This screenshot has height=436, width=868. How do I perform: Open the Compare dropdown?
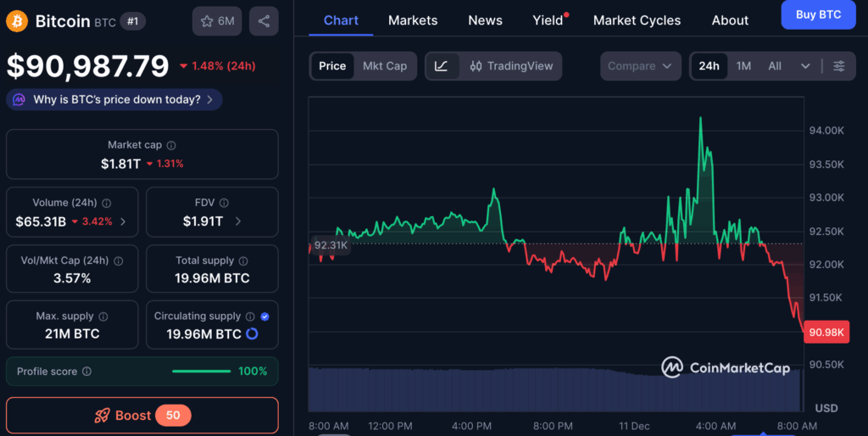coord(640,66)
